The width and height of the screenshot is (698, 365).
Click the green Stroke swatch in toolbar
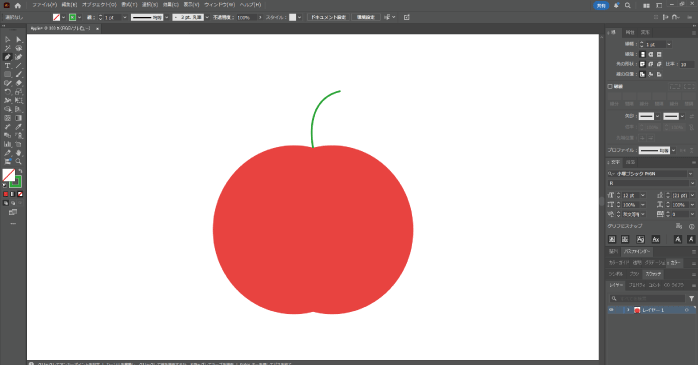pos(16,182)
